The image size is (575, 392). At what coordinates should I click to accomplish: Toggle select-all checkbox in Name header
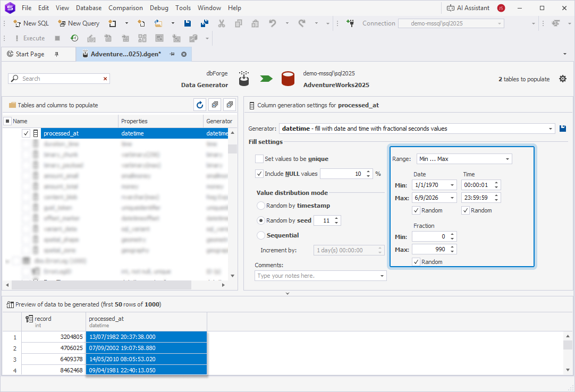(7, 121)
